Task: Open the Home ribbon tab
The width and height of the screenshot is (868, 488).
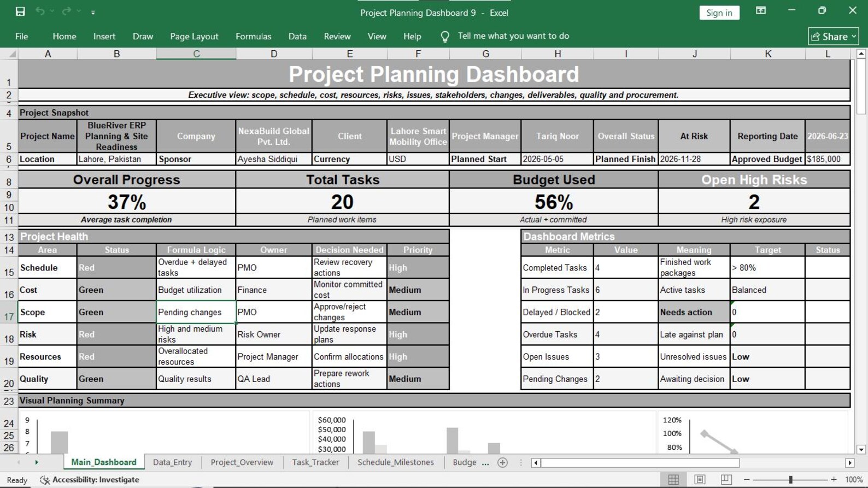Action: click(x=64, y=37)
